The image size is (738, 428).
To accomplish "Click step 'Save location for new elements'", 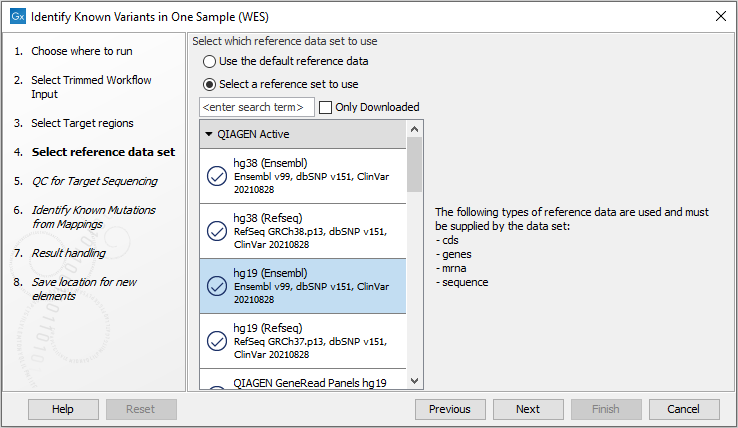I will tap(84, 289).
